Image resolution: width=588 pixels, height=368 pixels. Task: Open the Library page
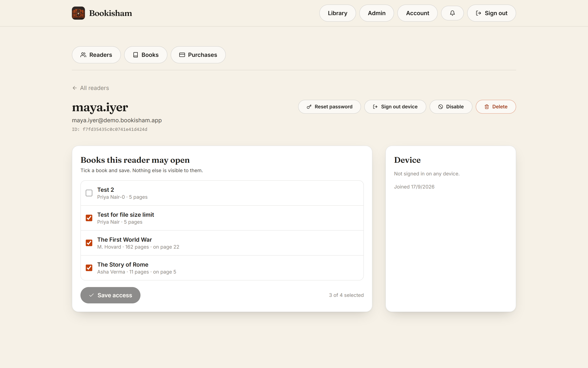(x=337, y=13)
